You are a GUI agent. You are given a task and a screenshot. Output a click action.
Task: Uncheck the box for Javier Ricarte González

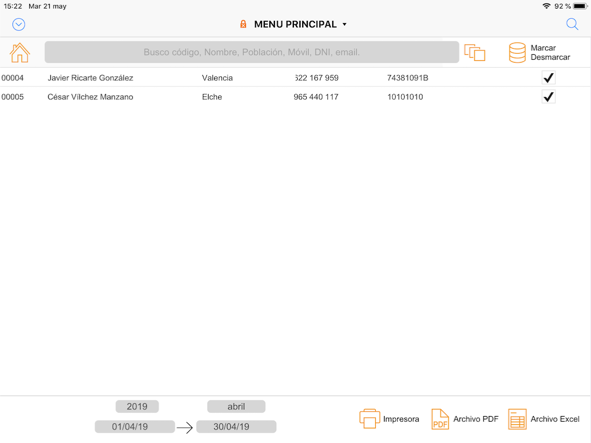pyautogui.click(x=548, y=78)
